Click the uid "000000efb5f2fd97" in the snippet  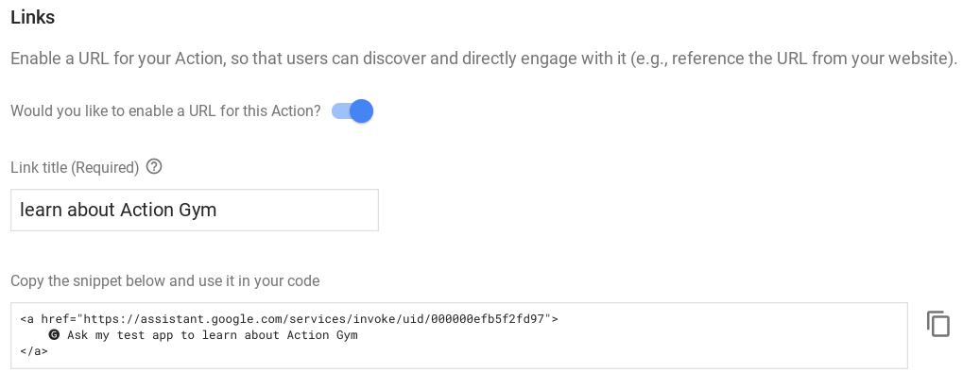(490, 319)
